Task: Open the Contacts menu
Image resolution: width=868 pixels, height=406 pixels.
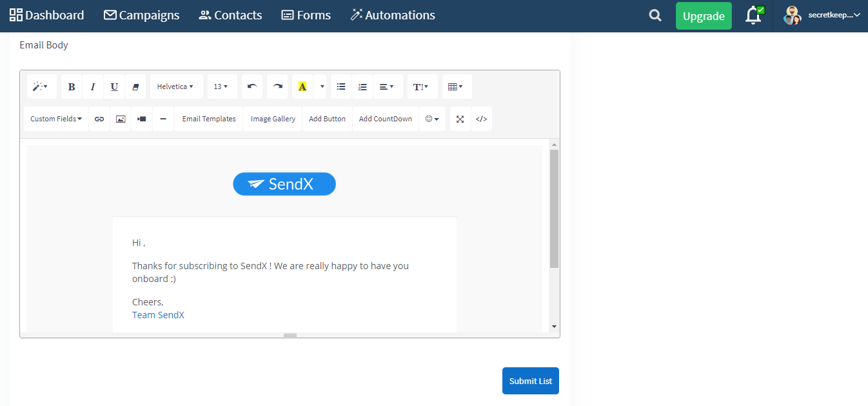Action: click(230, 15)
